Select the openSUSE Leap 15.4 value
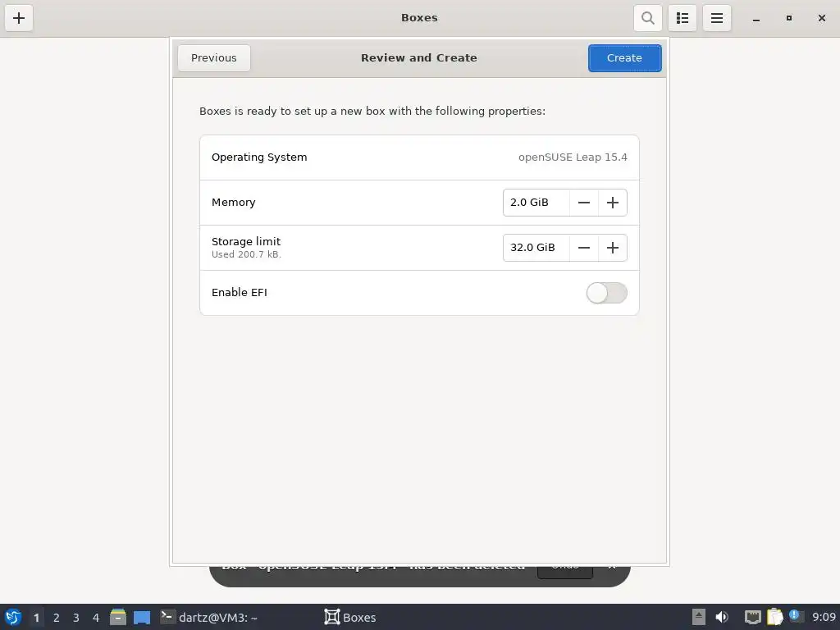 [x=573, y=157]
